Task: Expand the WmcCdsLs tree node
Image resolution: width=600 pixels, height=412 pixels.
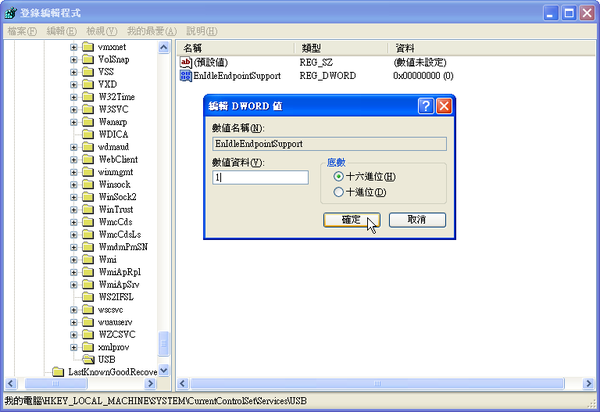Action: [x=73, y=235]
